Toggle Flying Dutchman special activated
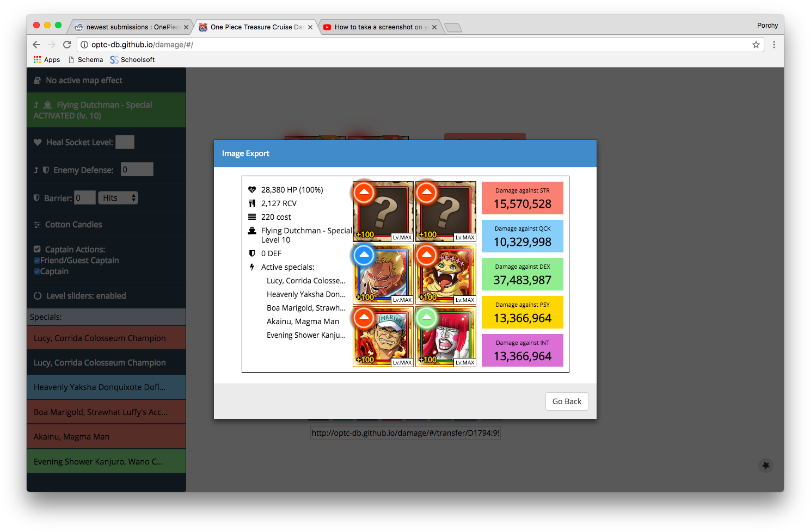This screenshot has width=810, height=532. pyautogui.click(x=106, y=110)
